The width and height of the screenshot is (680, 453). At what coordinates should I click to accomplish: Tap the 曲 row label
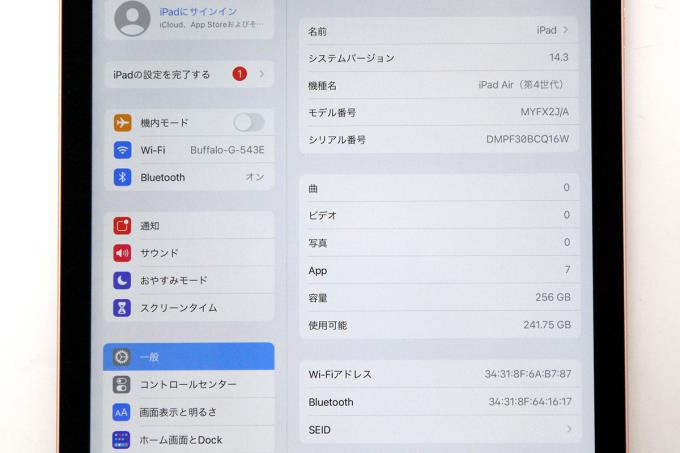pyautogui.click(x=313, y=189)
